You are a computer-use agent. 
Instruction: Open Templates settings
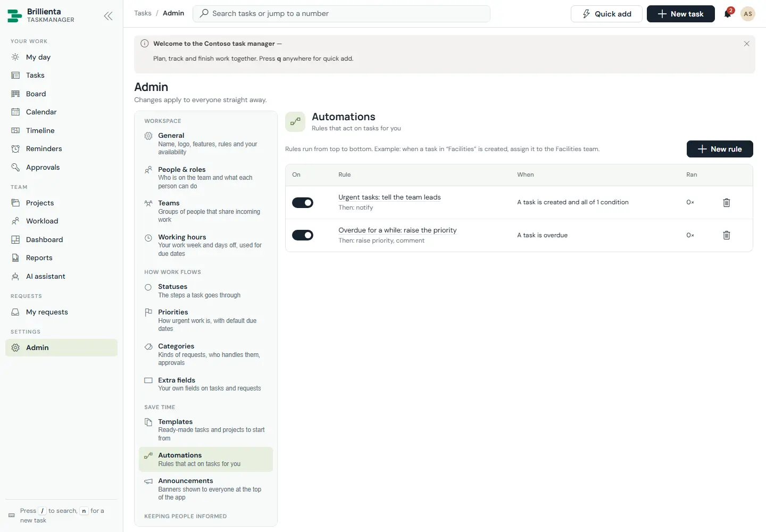point(206,430)
